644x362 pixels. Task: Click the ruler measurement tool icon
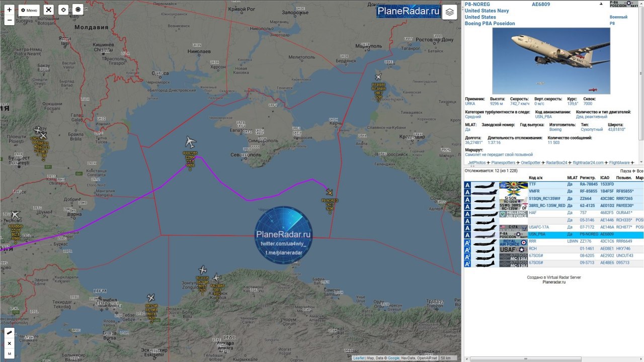10,333
